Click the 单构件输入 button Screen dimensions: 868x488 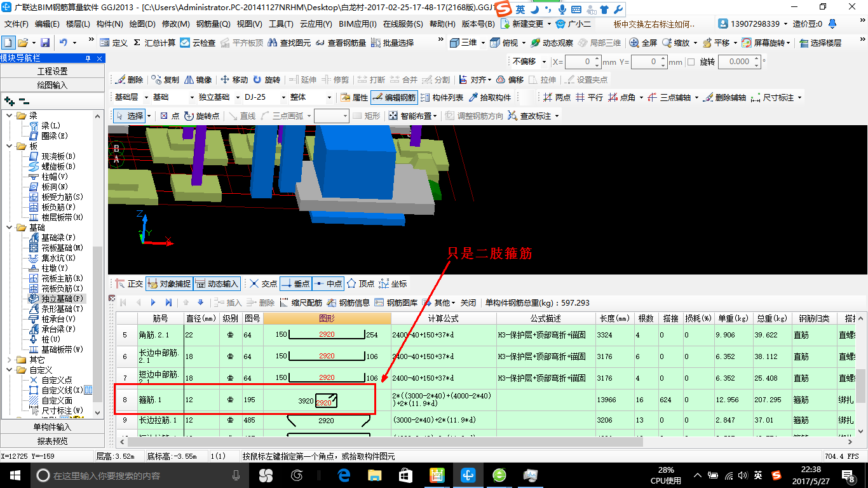click(52, 427)
